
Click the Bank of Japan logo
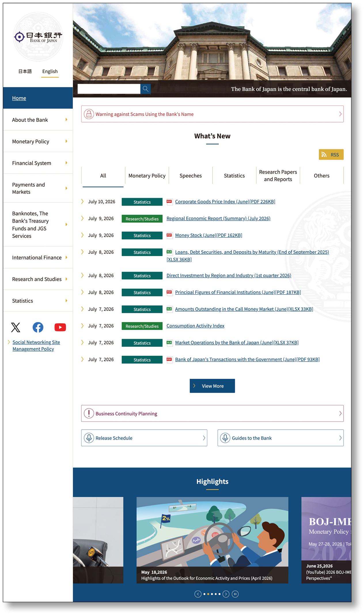(38, 37)
